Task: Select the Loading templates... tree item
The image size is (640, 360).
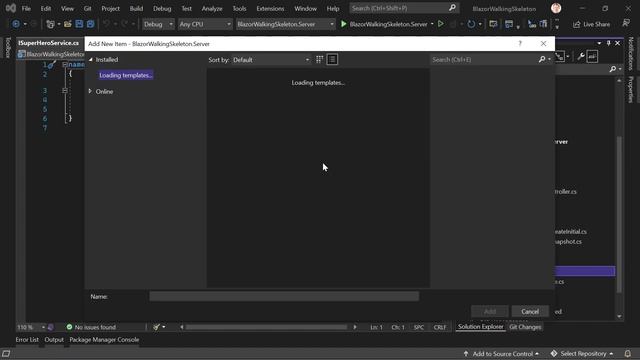Action: [126, 75]
